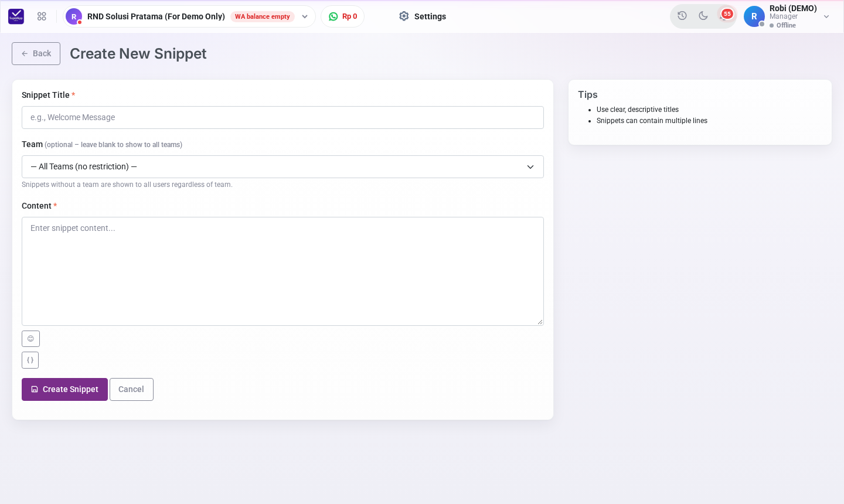The image size is (844, 504).
Task: Click the blue R user avatar
Action: click(x=754, y=16)
